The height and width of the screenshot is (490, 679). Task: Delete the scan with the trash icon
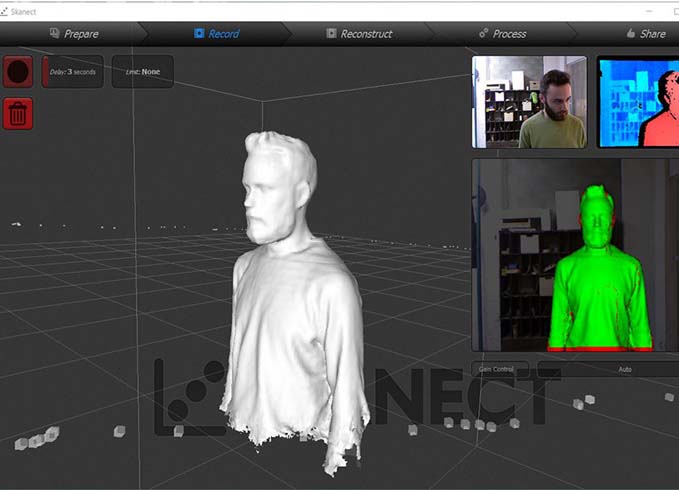pyautogui.click(x=18, y=113)
